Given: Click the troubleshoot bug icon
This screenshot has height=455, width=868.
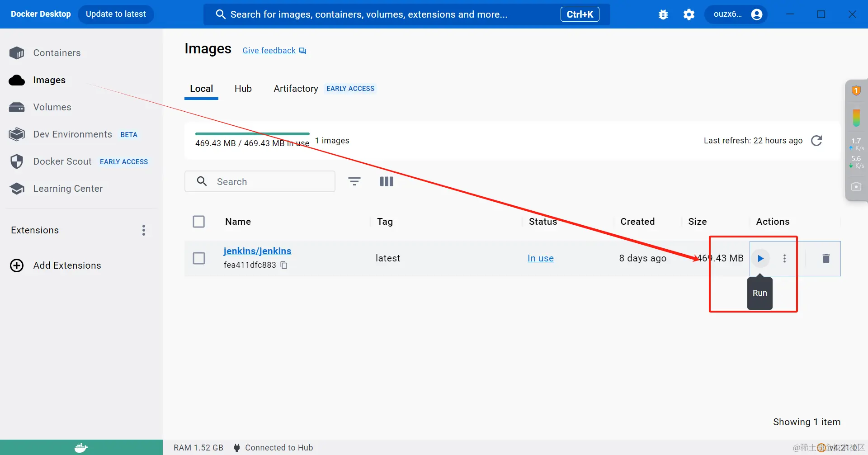Looking at the screenshot, I should pyautogui.click(x=663, y=14).
